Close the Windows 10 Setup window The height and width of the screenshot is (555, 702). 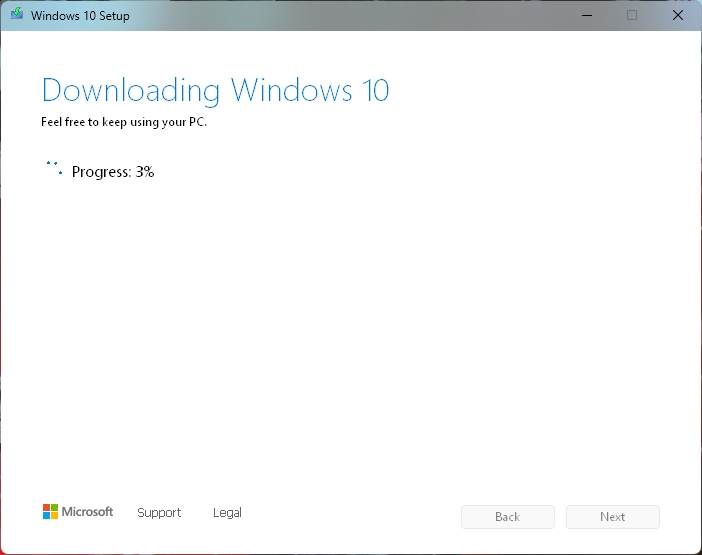tap(678, 15)
